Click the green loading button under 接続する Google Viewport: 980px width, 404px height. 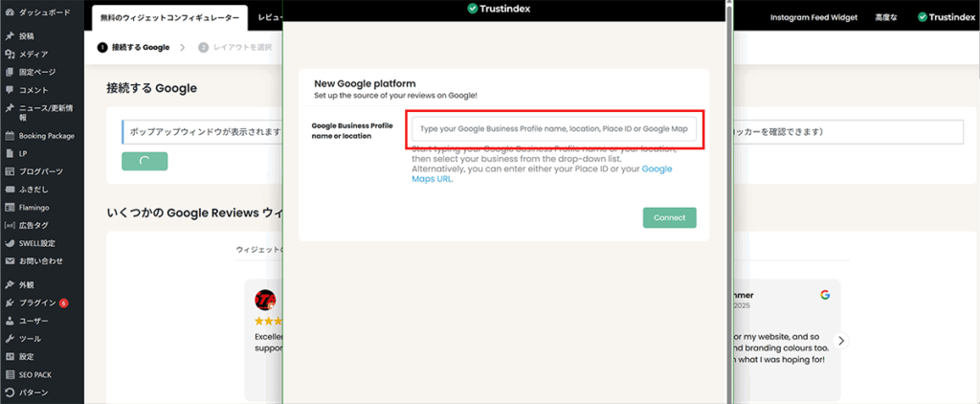(145, 161)
